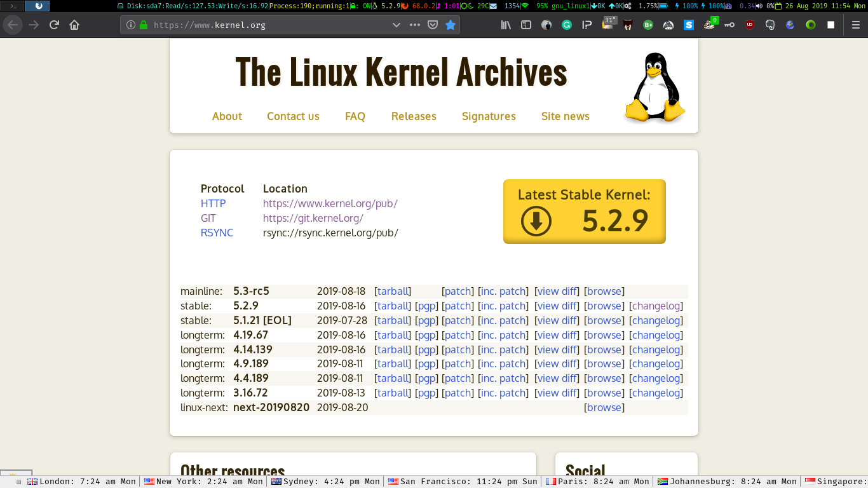868x488 pixels.
Task: Click the green padlock site security icon
Action: click(144, 25)
